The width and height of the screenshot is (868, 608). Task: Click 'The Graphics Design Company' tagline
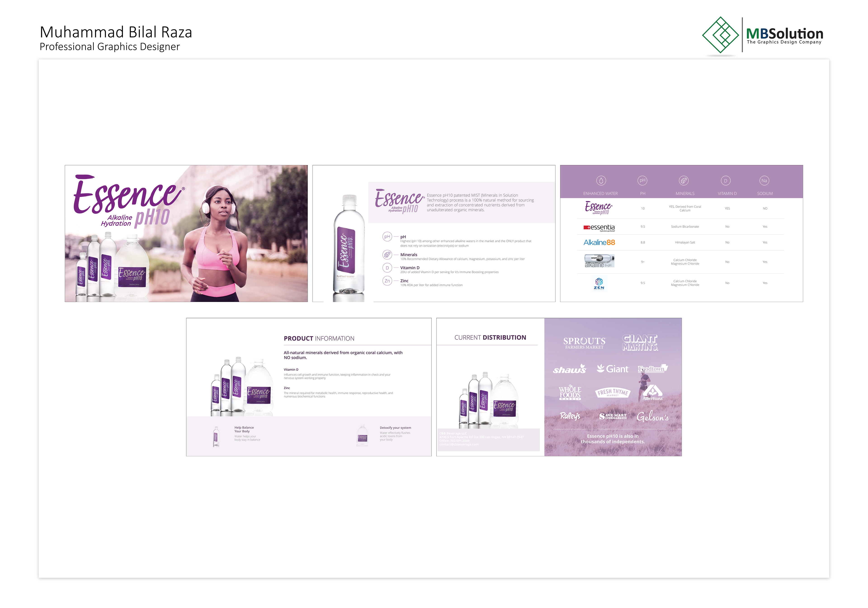click(784, 42)
